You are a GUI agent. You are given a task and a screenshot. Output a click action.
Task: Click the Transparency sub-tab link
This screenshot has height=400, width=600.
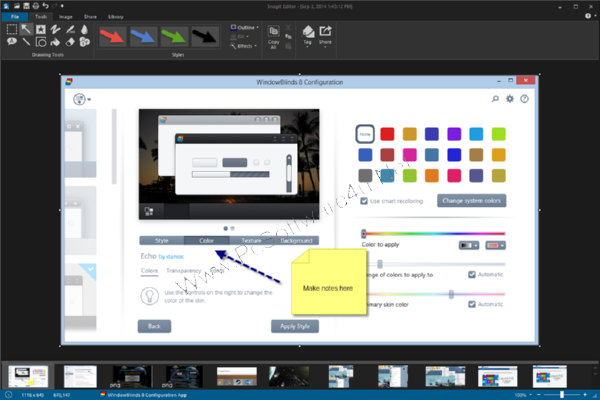pyautogui.click(x=183, y=271)
